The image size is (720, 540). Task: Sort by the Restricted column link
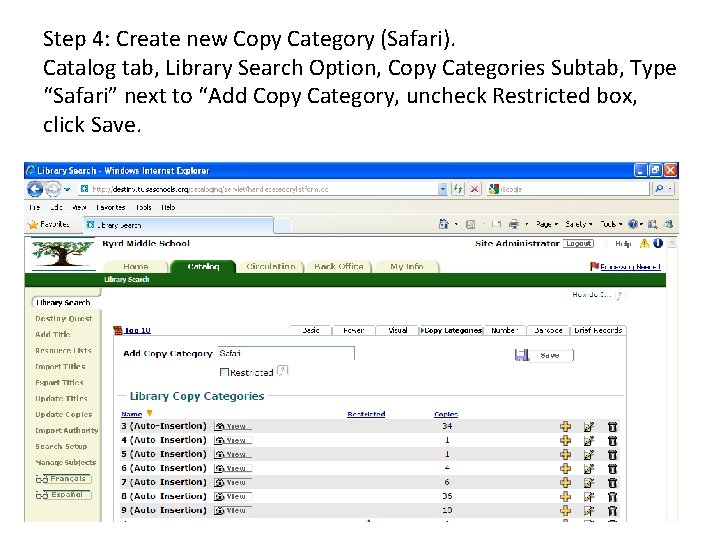[x=366, y=414]
